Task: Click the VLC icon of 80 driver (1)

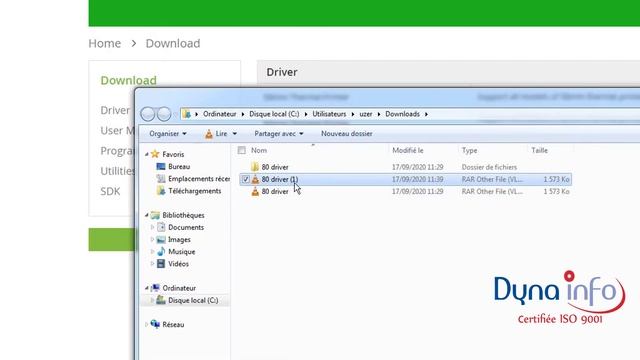Action: (x=255, y=179)
